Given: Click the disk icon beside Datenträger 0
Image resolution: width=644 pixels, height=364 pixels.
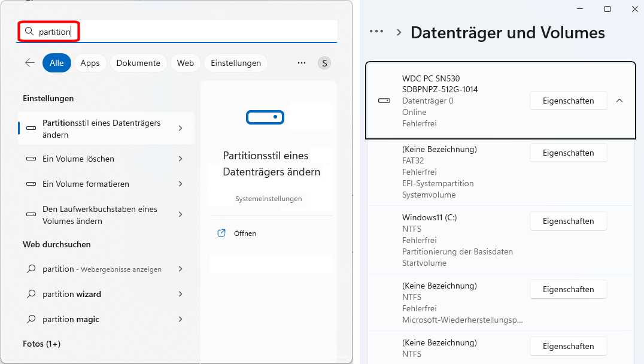Looking at the screenshot, I should [384, 101].
